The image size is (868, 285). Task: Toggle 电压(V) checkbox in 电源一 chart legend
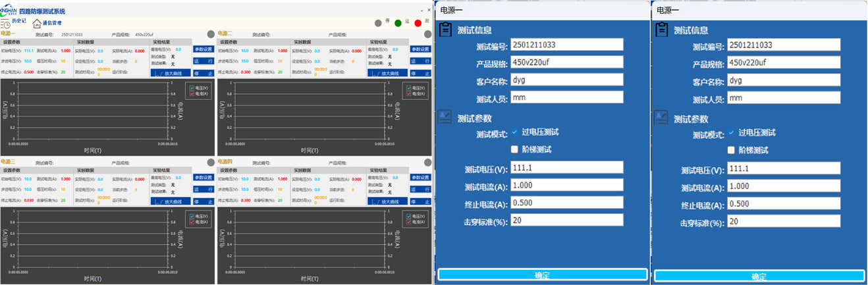[192, 88]
